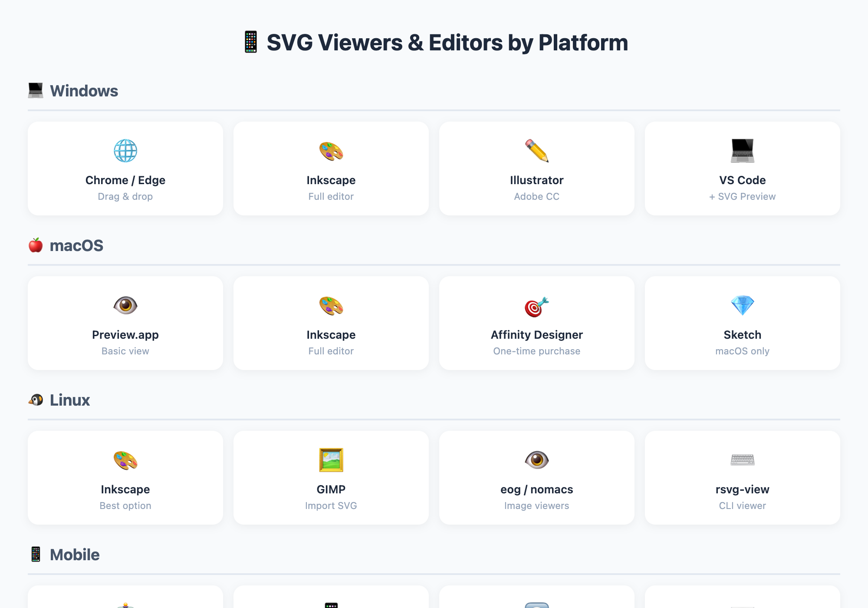Viewport: 868px width, 608px height.
Task: Select the Inkscape palette icon under macOS
Action: (x=331, y=305)
